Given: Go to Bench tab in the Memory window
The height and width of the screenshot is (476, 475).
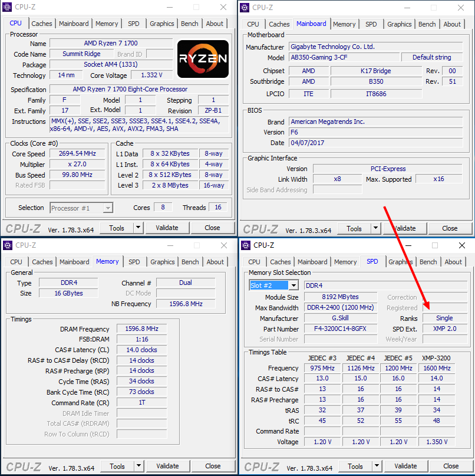Looking at the screenshot, I should click(190, 262).
